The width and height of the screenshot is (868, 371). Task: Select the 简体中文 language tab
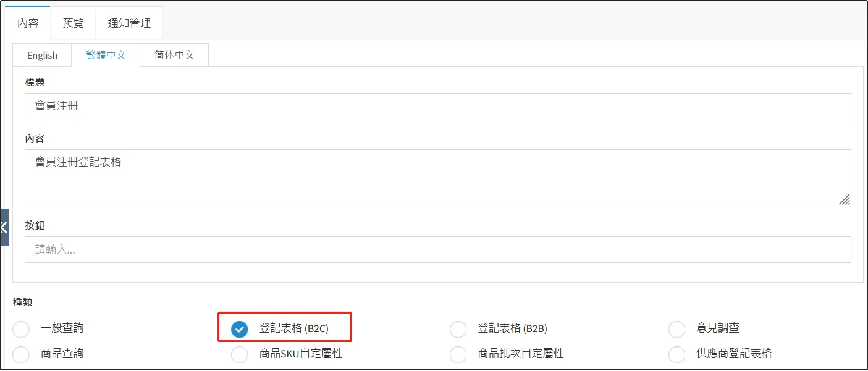coord(174,55)
